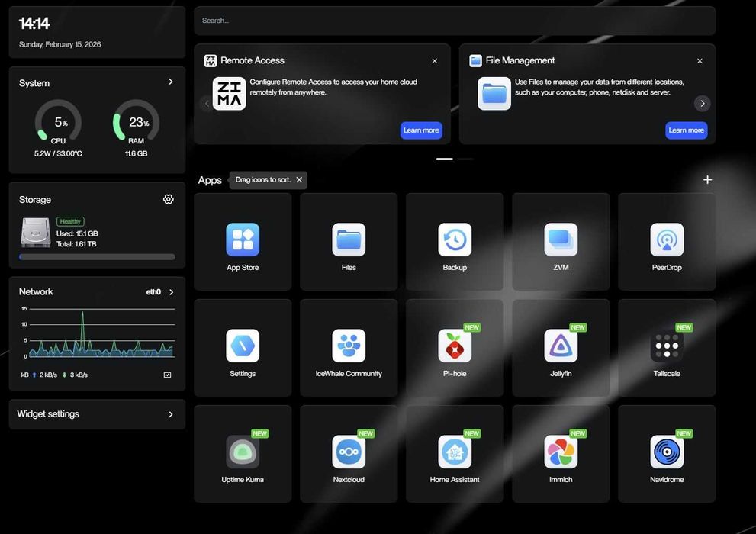Select the first banner page indicator
Screen dimensions: 756x534
point(445,159)
